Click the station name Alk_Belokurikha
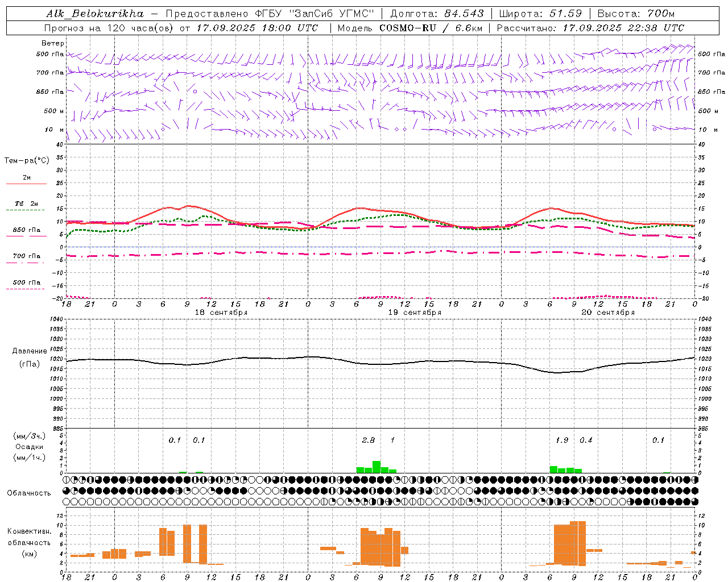 point(94,13)
